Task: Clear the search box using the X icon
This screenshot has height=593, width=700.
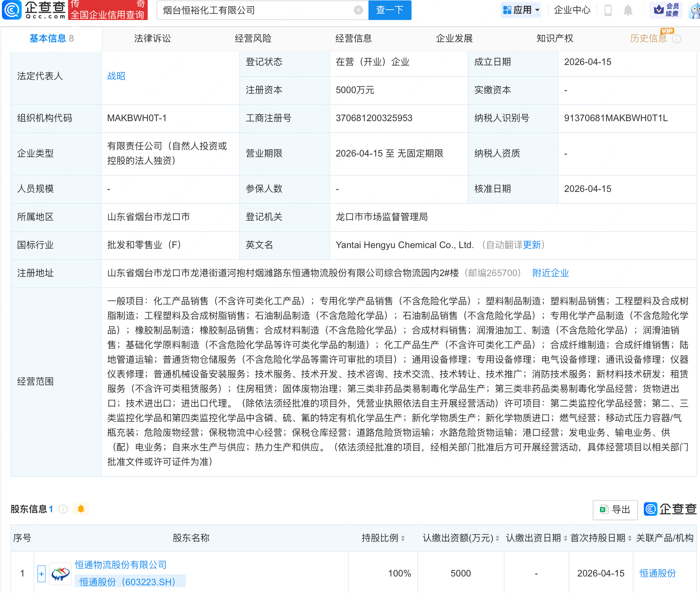Action: click(358, 10)
